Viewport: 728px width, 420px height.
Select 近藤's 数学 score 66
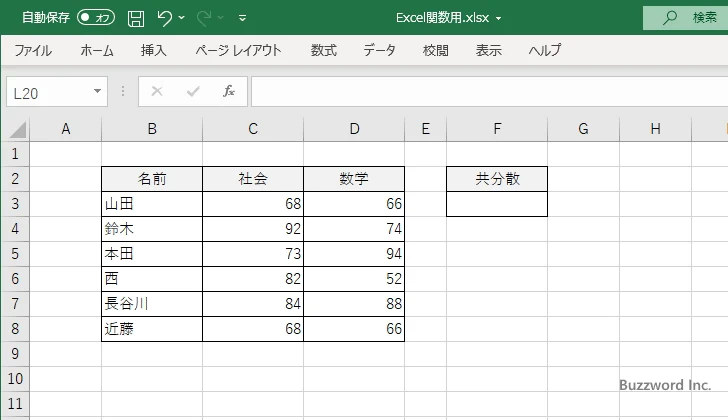coord(354,329)
